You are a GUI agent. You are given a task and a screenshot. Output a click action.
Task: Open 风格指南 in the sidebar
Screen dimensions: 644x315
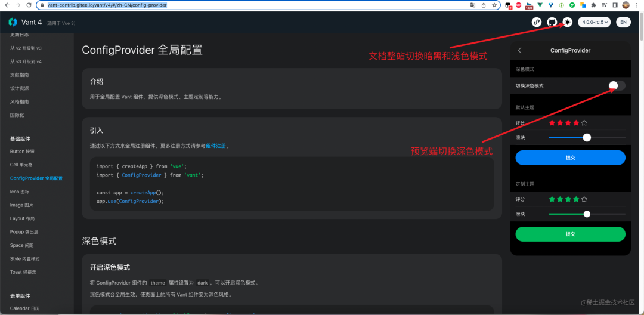coord(19,101)
